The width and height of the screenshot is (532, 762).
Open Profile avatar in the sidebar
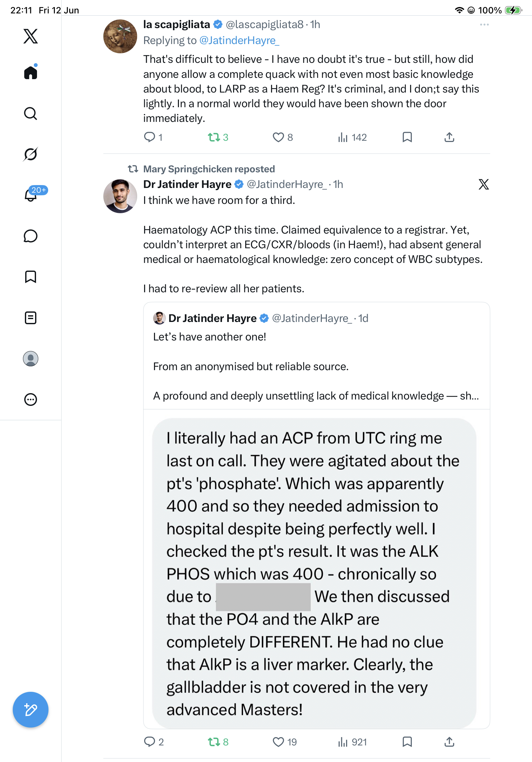31,359
